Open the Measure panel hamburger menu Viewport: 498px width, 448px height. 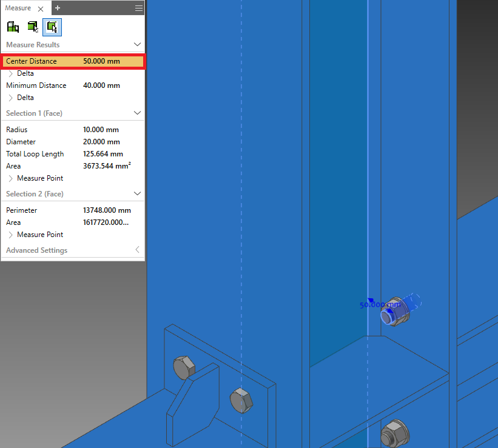tap(139, 8)
